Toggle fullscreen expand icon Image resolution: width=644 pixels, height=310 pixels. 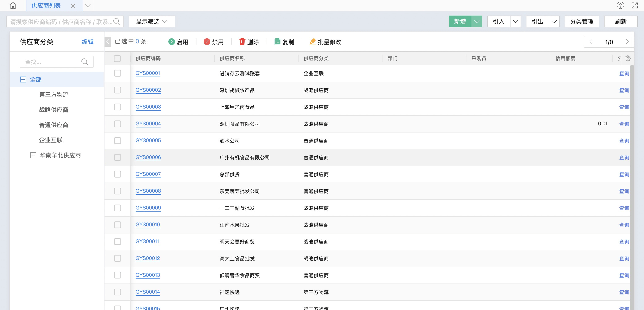(635, 5)
